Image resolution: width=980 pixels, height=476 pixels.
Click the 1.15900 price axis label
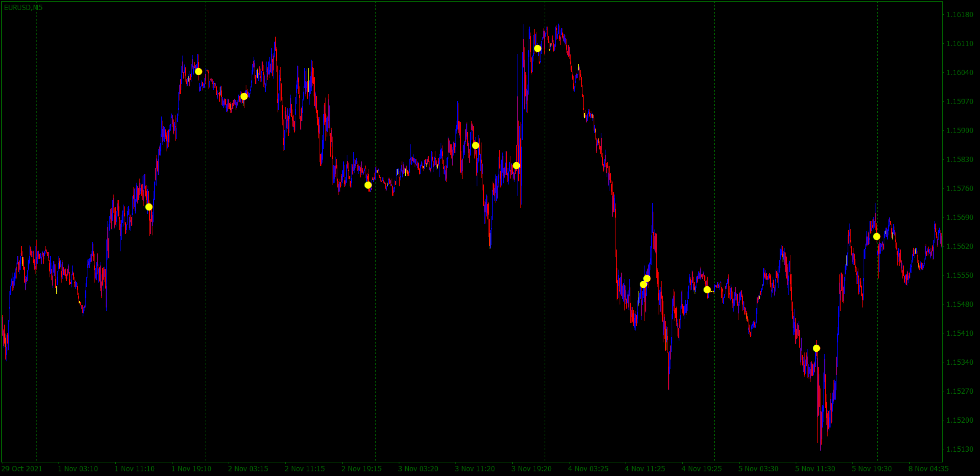(x=960, y=131)
